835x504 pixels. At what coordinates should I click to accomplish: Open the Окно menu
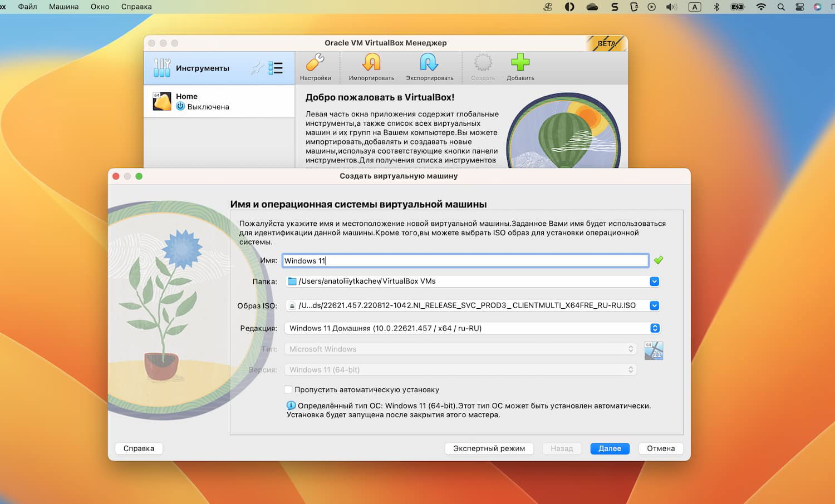point(100,7)
